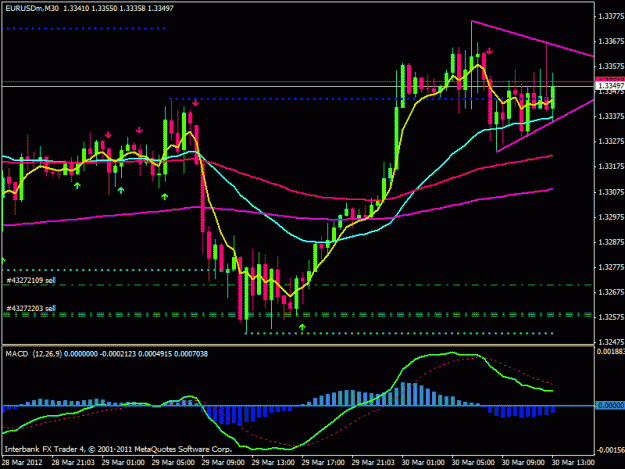Click the 0.00000 MACD zero level label
The height and width of the screenshot is (469, 625).
610,405
